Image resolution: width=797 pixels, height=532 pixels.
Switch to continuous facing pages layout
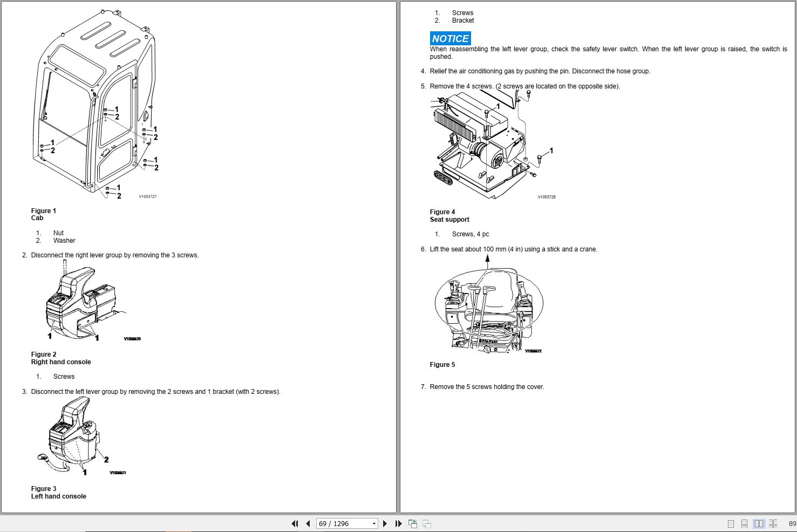pos(773,523)
